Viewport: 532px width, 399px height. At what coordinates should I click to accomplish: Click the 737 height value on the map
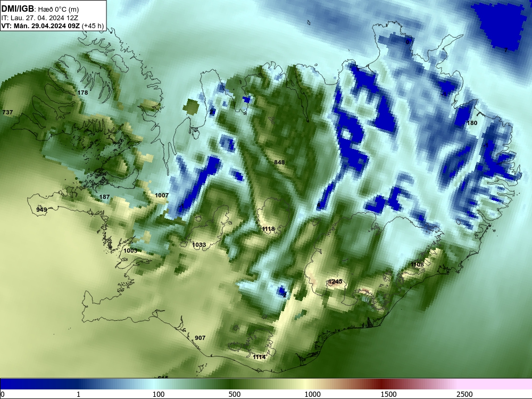[x=7, y=112]
